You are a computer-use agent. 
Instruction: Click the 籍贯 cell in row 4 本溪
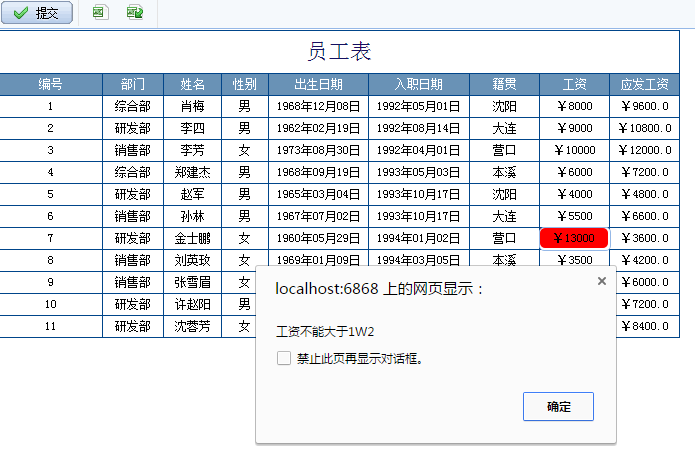(x=504, y=172)
